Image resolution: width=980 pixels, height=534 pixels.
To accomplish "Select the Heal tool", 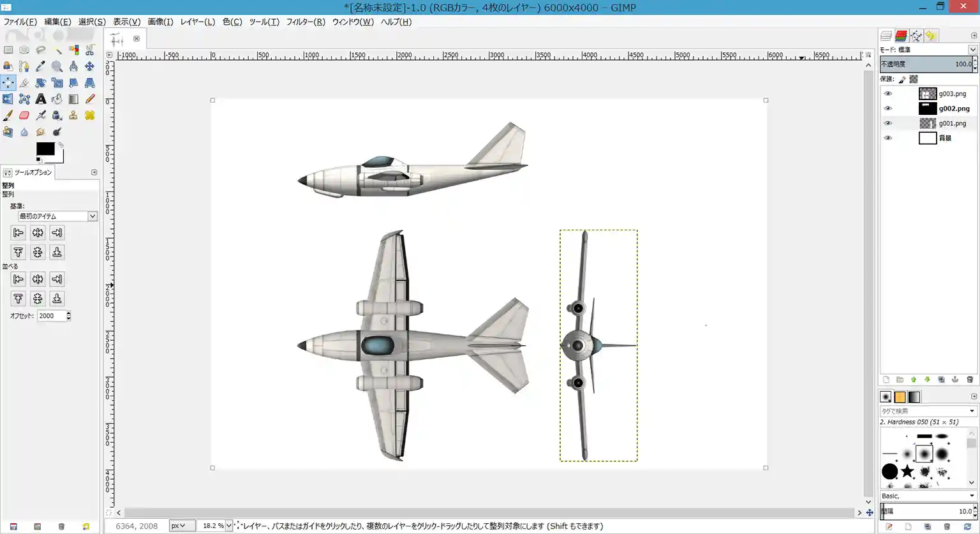I will click(90, 115).
